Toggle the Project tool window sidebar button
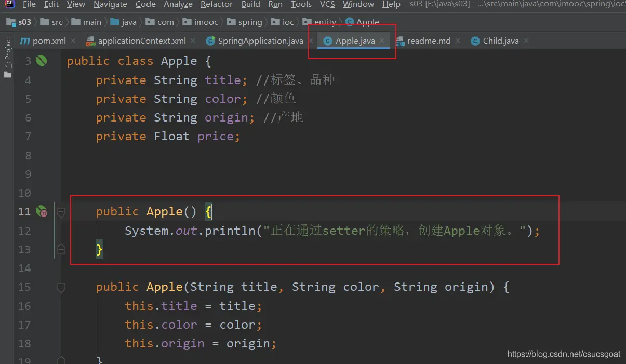The height and width of the screenshot is (364, 626). pos(7,52)
